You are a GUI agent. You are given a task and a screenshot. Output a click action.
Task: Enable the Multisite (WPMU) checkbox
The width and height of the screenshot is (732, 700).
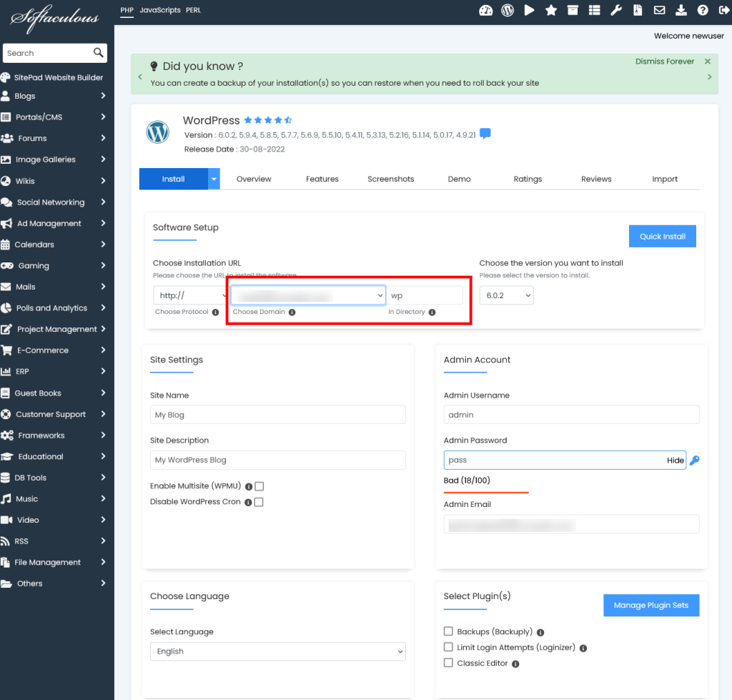(259, 486)
